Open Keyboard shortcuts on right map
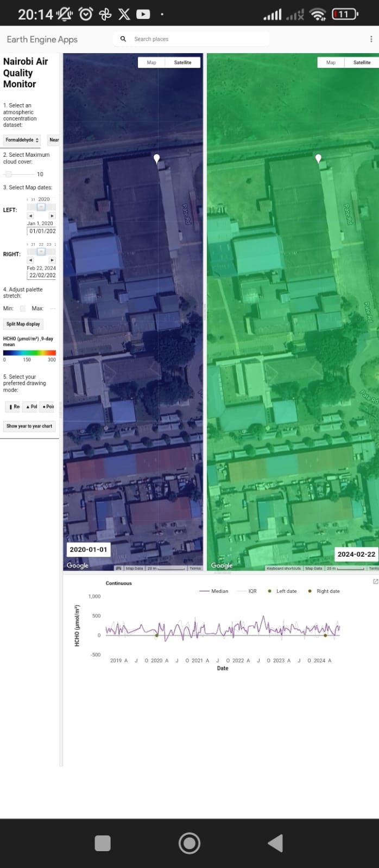379x868 pixels. click(x=283, y=569)
